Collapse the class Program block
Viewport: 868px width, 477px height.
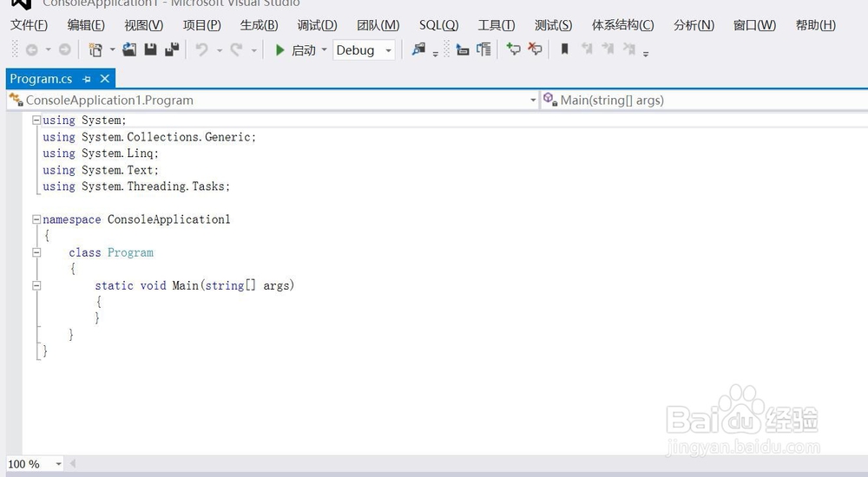[x=36, y=253]
